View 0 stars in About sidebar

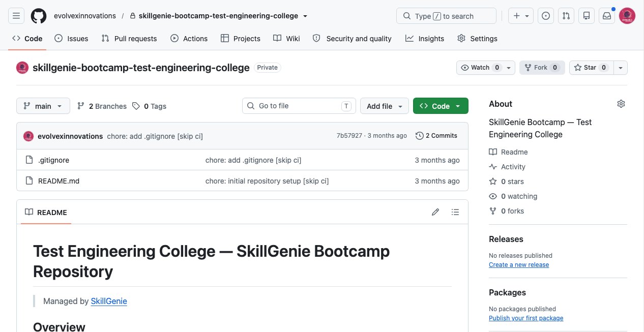[507, 182]
